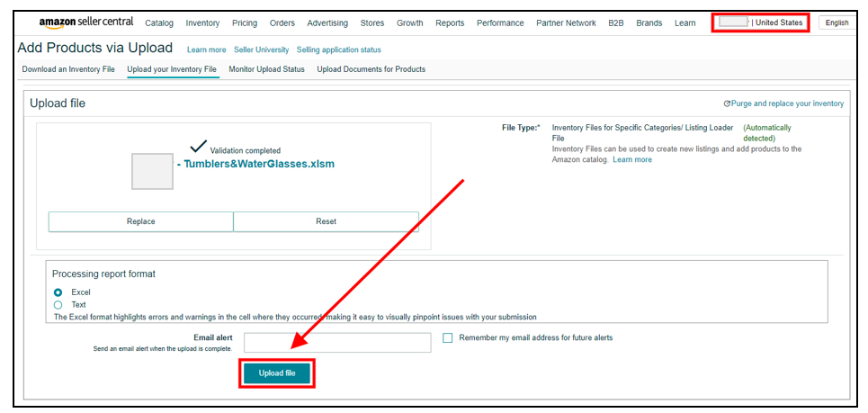Screen dimensions: 868x413
Task: Click Purge and replace your inventory
Action: coord(787,103)
